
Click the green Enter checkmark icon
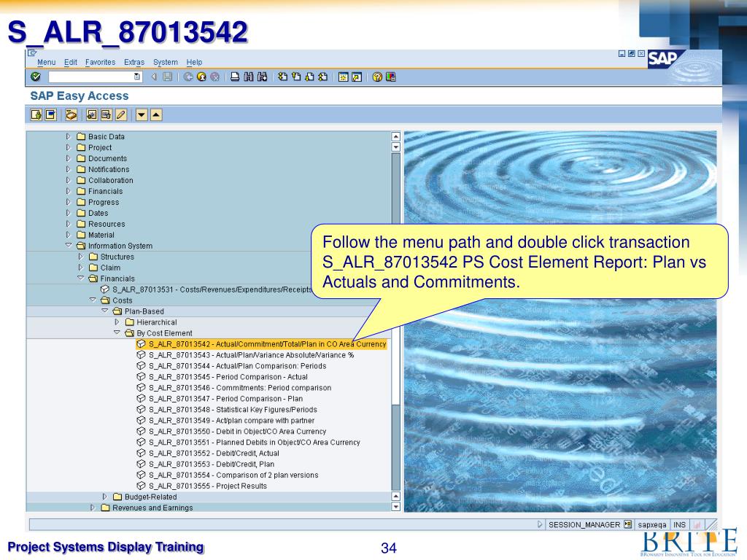(36, 77)
